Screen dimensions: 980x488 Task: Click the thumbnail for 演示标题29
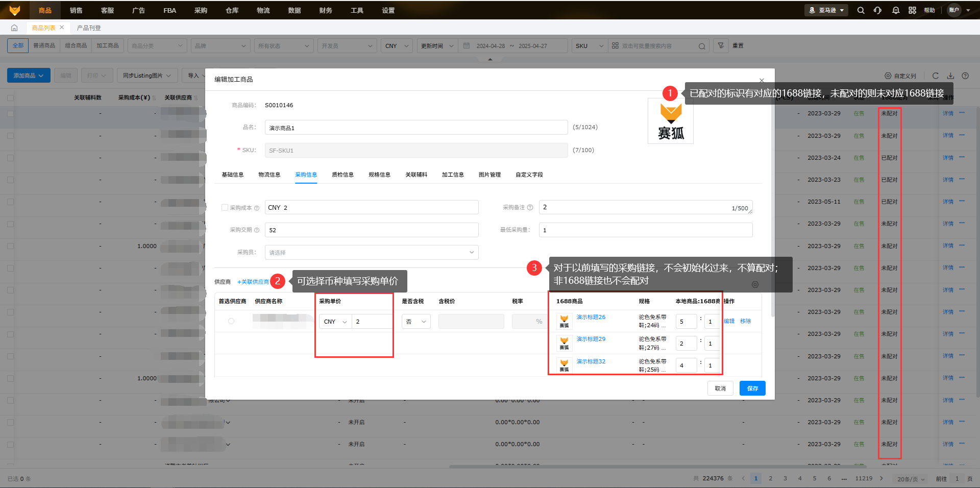pos(564,343)
